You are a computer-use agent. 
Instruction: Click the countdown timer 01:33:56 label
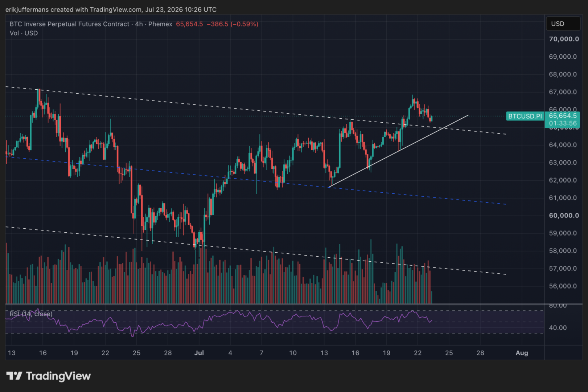562,123
